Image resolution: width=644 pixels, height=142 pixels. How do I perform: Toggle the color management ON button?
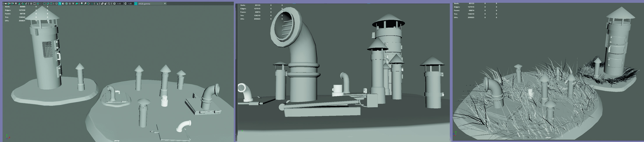pos(136,4)
